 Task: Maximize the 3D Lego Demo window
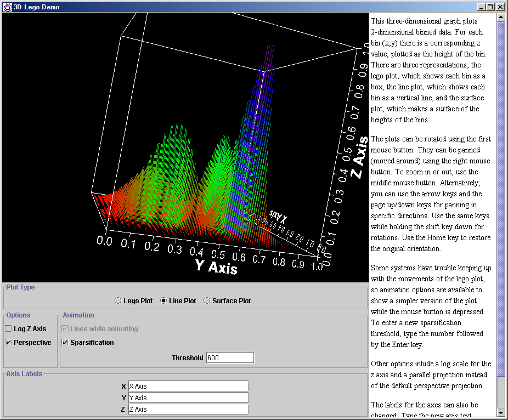(x=490, y=7)
